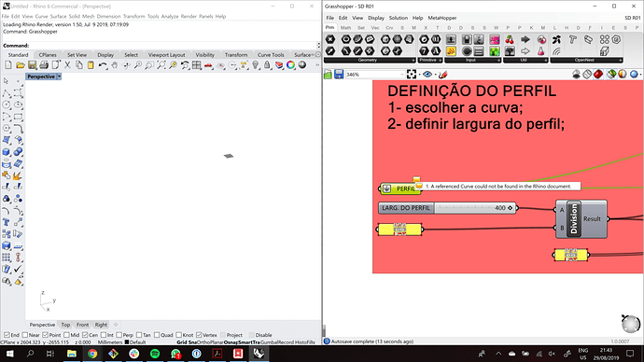Screen dimensions: 644x362
Task: Disable the End osnap checkbox
Action: pyautogui.click(x=7, y=335)
